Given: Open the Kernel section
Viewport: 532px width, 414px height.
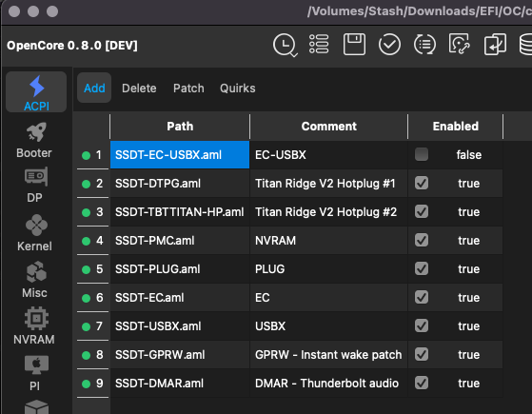Looking at the screenshot, I should point(35,233).
